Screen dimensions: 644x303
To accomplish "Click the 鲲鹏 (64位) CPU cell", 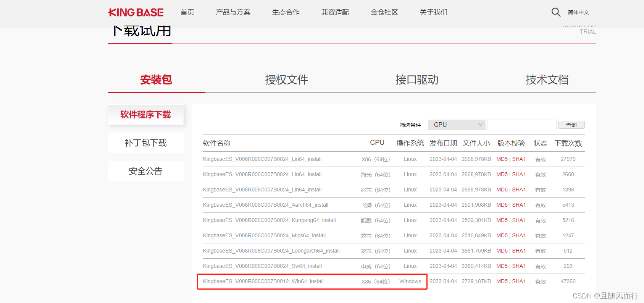I will (376, 220).
